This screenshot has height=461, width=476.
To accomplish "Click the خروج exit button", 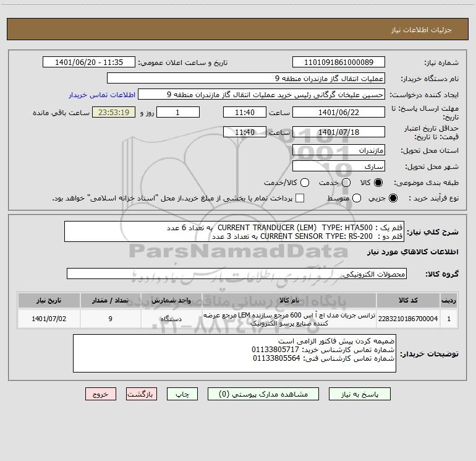I will click(x=101, y=394).
